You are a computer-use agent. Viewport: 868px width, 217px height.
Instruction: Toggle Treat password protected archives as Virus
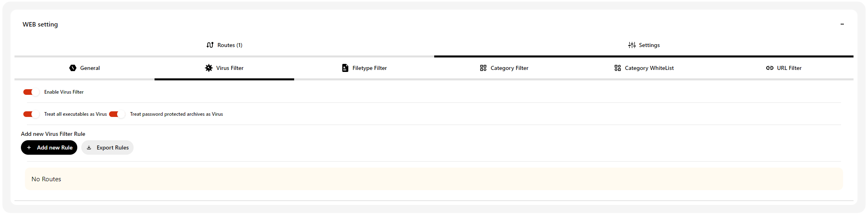pyautogui.click(x=117, y=114)
